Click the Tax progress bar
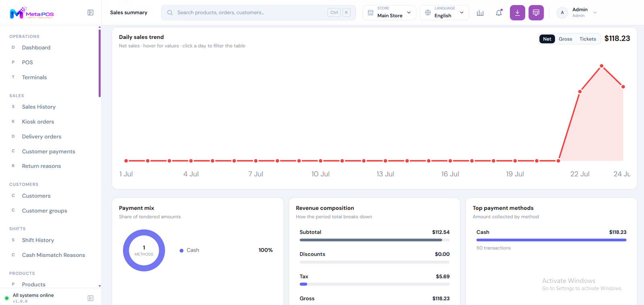The image size is (644, 305). [374, 284]
